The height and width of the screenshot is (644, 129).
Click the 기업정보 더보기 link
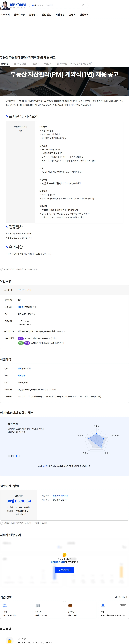coord(121,597)
